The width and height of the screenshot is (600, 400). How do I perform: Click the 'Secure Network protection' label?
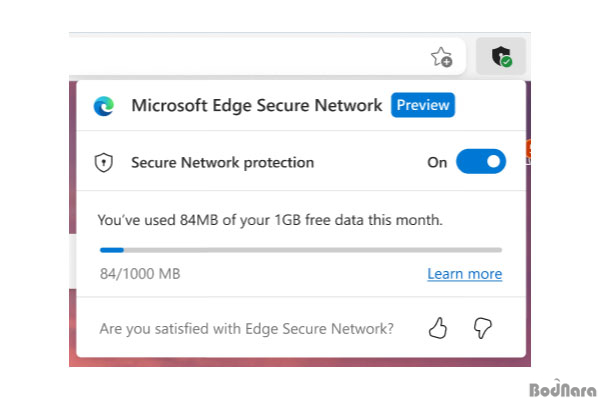pyautogui.click(x=223, y=163)
